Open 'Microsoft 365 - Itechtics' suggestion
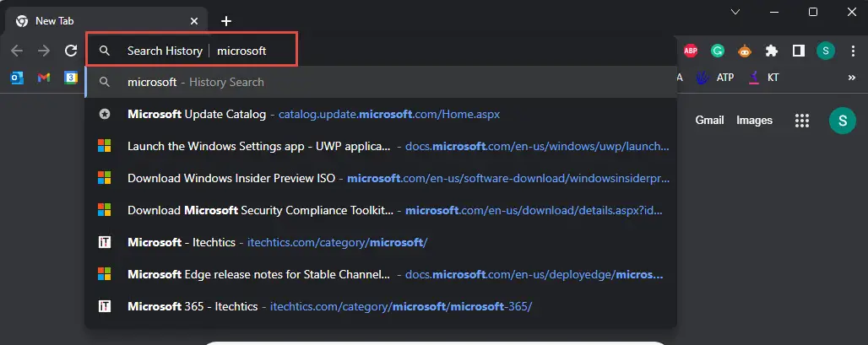Screen dimensions: 868x345 click(381, 306)
